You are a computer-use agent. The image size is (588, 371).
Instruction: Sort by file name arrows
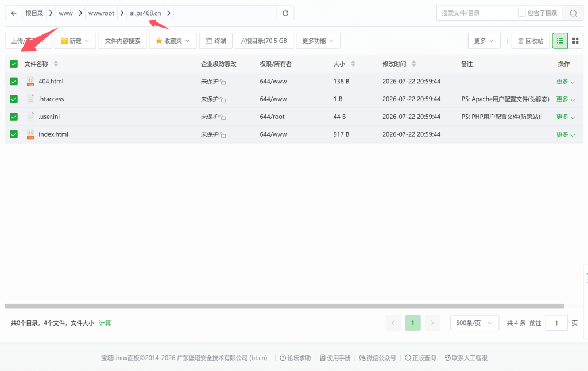(x=56, y=64)
